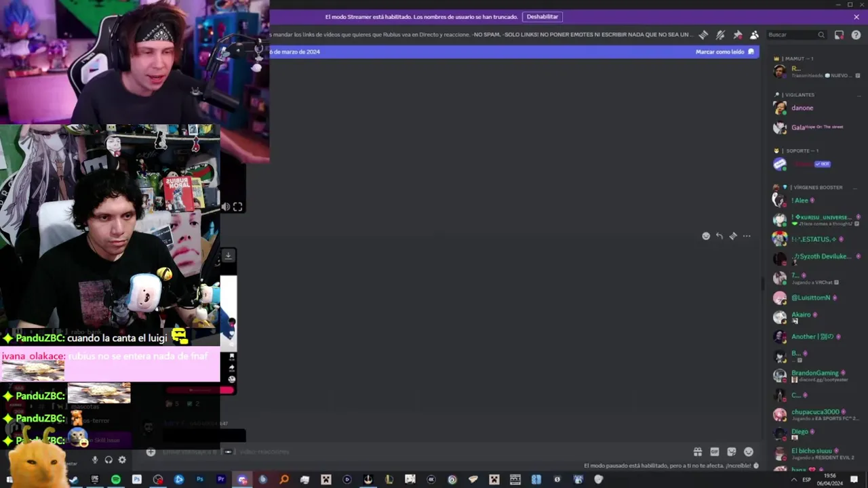
Task: Open user settings gear icon
Action: (122, 460)
